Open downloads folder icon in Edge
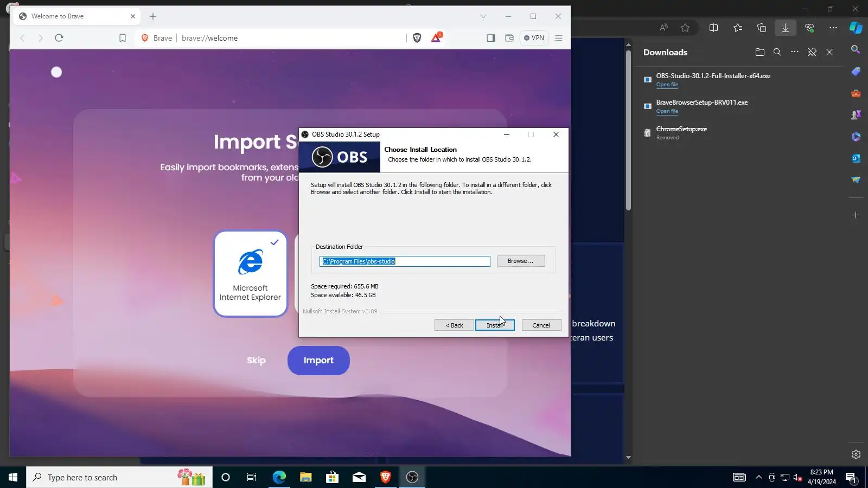Image resolution: width=868 pixels, height=488 pixels. 759,52
